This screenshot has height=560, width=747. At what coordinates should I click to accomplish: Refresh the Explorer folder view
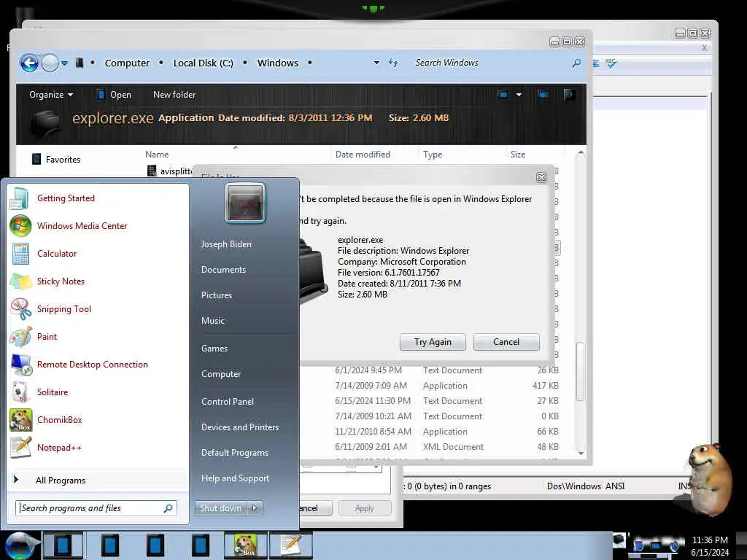[x=393, y=63]
